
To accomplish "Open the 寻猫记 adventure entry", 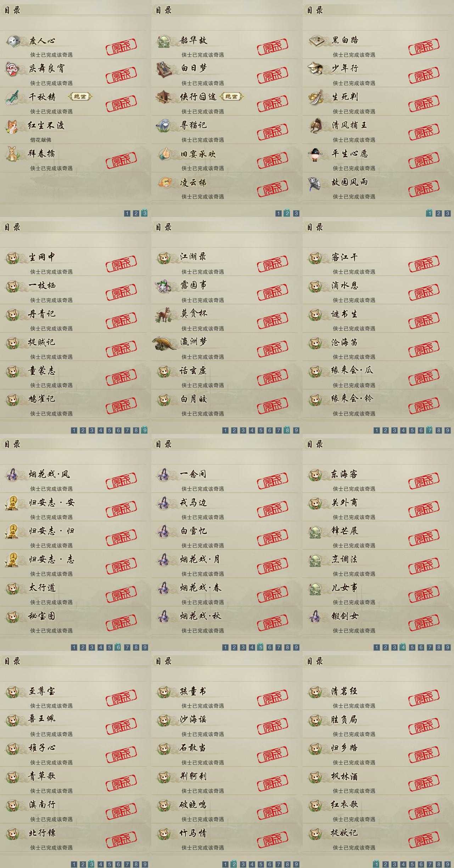I will pyautogui.click(x=224, y=130).
